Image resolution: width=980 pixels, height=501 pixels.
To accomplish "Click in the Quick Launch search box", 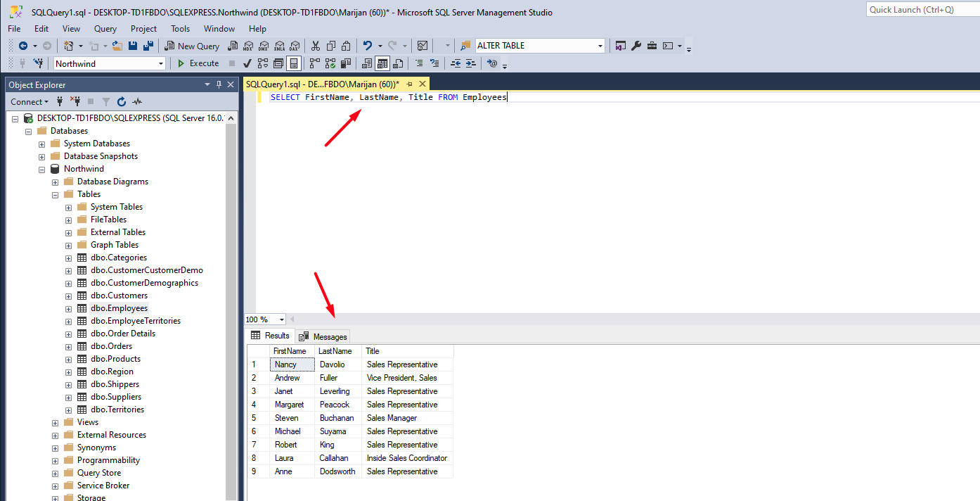I will tap(922, 9).
